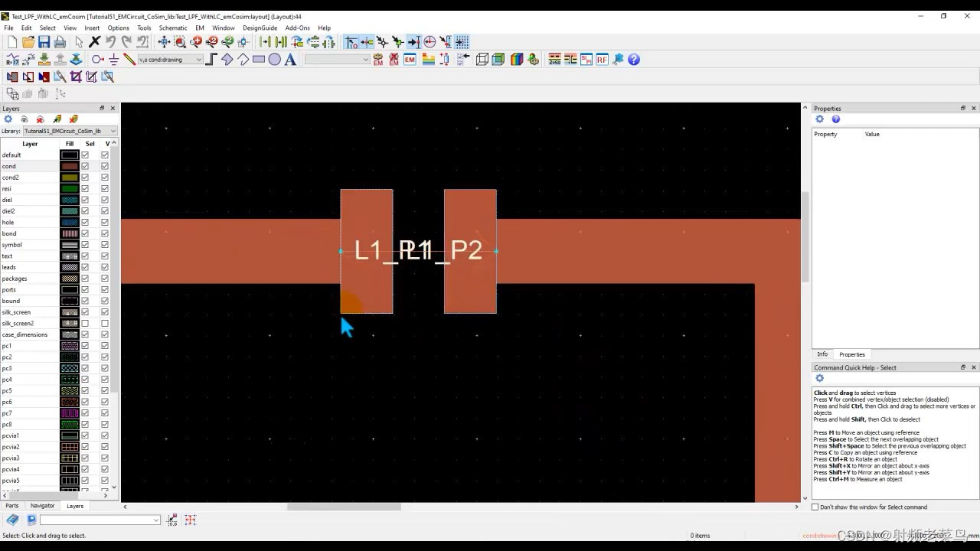Screen dimensions: 980x551
Task: Toggle visibility checkbox for the cond layer
Action: [x=104, y=166]
